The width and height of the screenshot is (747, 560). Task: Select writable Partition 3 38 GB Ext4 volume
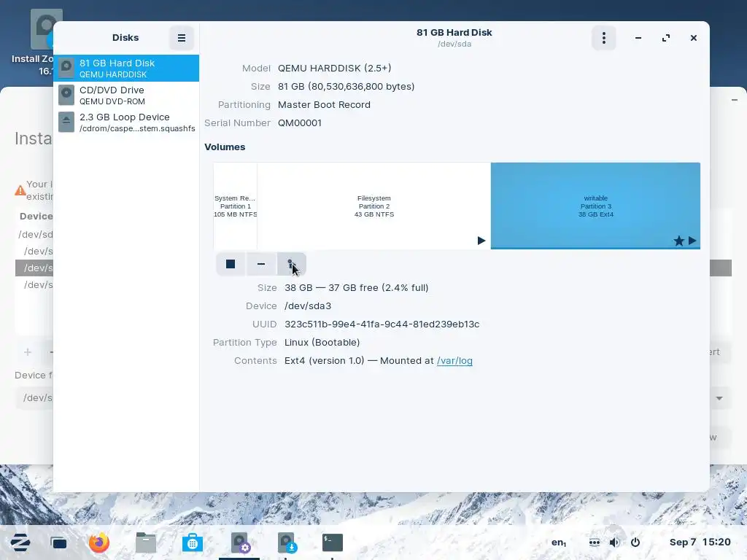coord(595,206)
